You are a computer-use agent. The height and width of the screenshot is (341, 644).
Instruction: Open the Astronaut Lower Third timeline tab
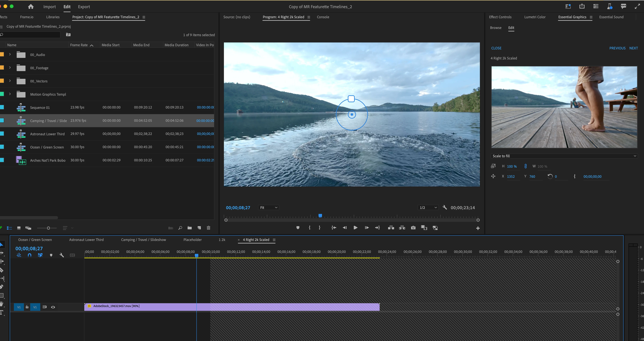(86, 240)
